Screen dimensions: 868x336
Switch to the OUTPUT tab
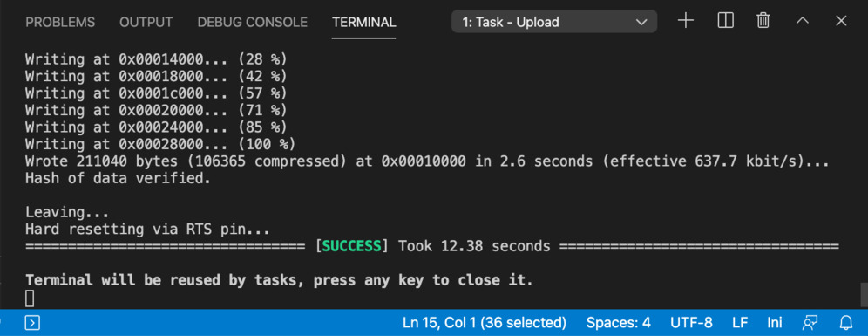pyautogui.click(x=146, y=22)
